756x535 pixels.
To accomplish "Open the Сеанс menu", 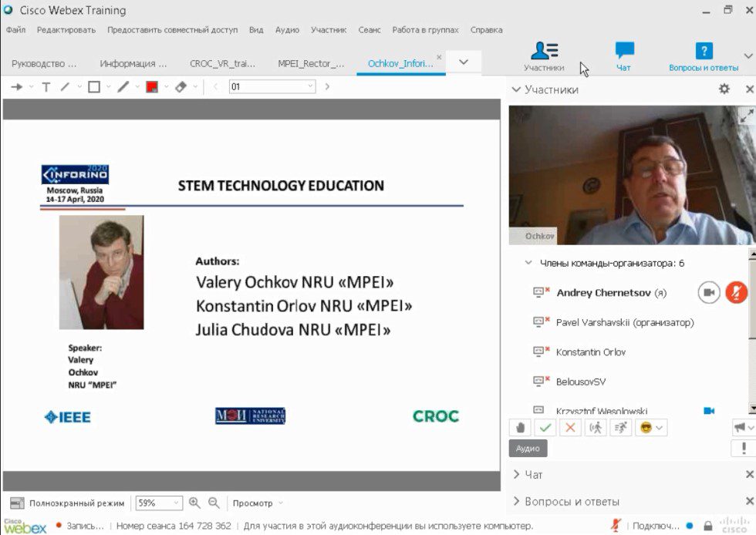I will (369, 30).
